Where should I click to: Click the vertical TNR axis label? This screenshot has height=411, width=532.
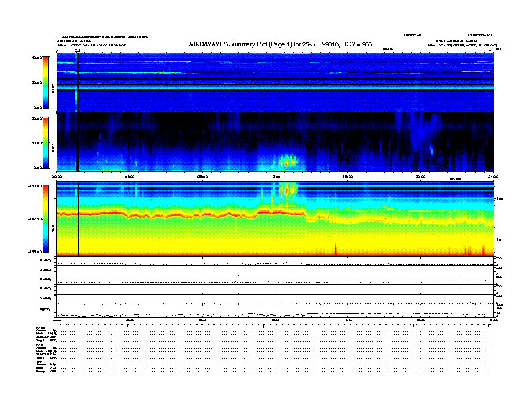coord(54,229)
